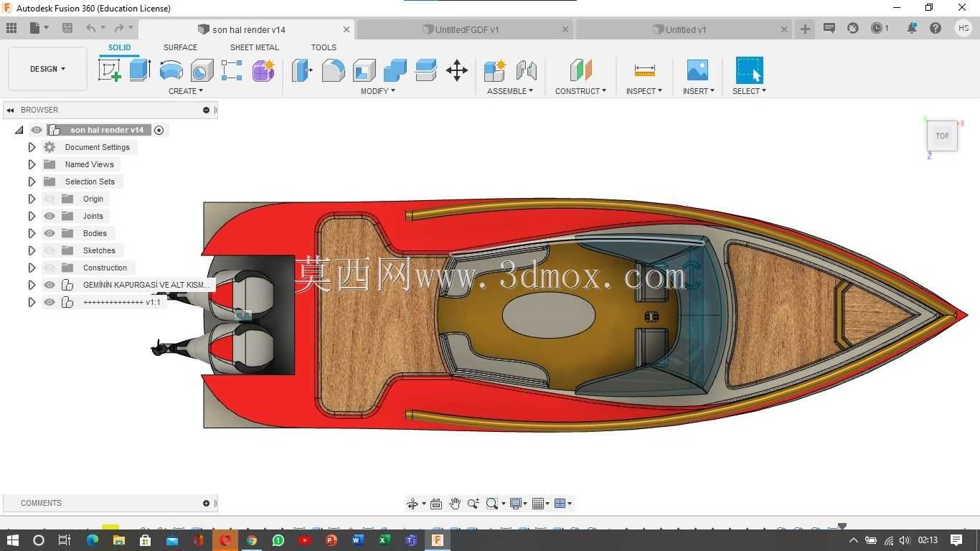
Task: Activate root component radio button
Action: click(159, 130)
